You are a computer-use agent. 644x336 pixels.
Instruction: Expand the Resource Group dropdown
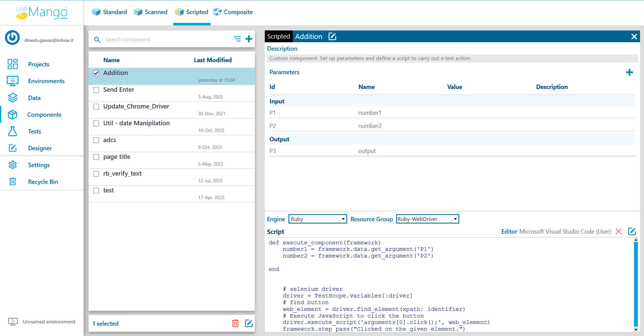pos(427,219)
